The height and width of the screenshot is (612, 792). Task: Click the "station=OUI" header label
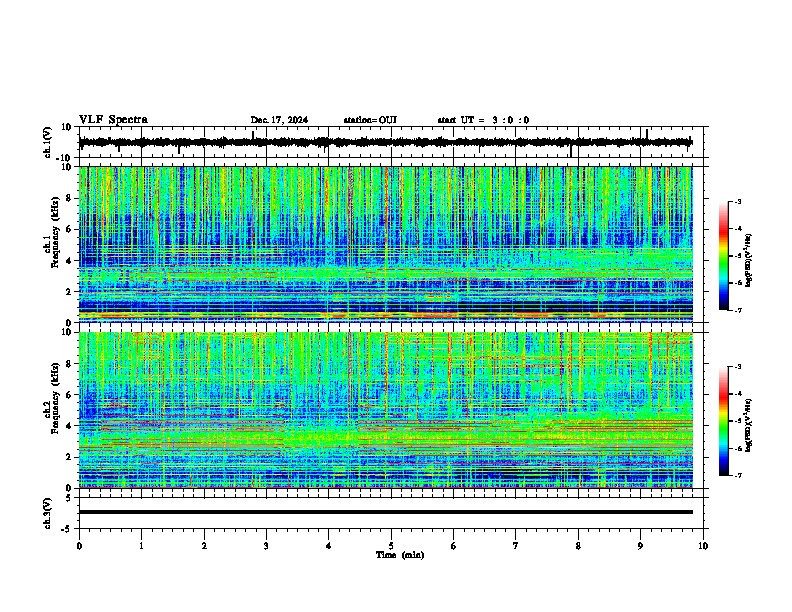tap(370, 120)
